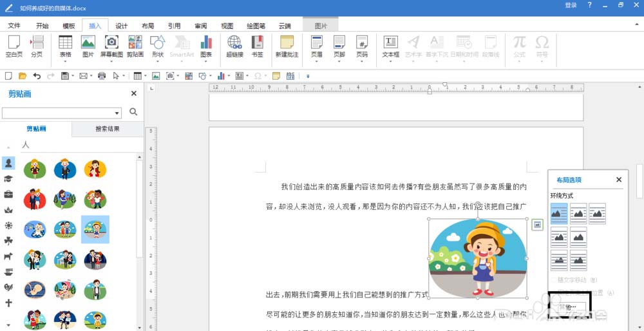Select the first wrap style in 布局选项
The width and height of the screenshot is (644, 331).
pyautogui.click(x=559, y=213)
